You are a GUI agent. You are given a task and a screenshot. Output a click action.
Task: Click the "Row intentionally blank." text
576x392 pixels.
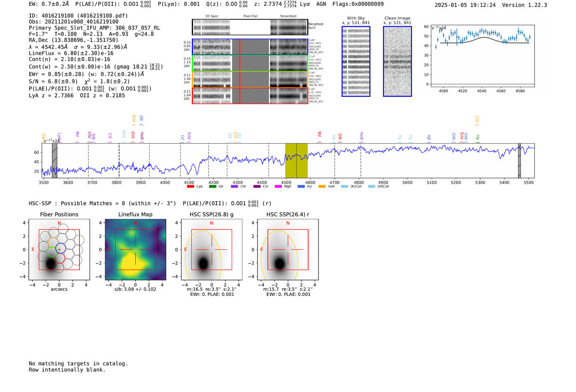point(67,370)
